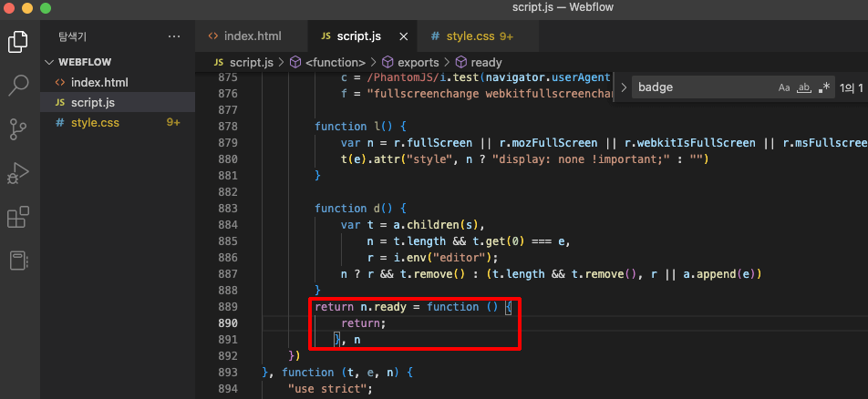Viewport: 868px width, 399px height.
Task: Click the "function l()" declaration text
Action: tap(355, 127)
